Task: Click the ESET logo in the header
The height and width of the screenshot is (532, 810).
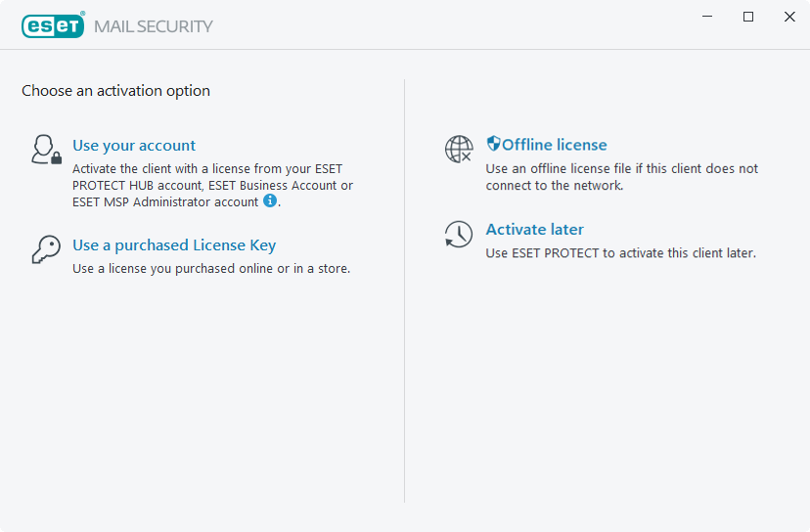Action: point(53,26)
